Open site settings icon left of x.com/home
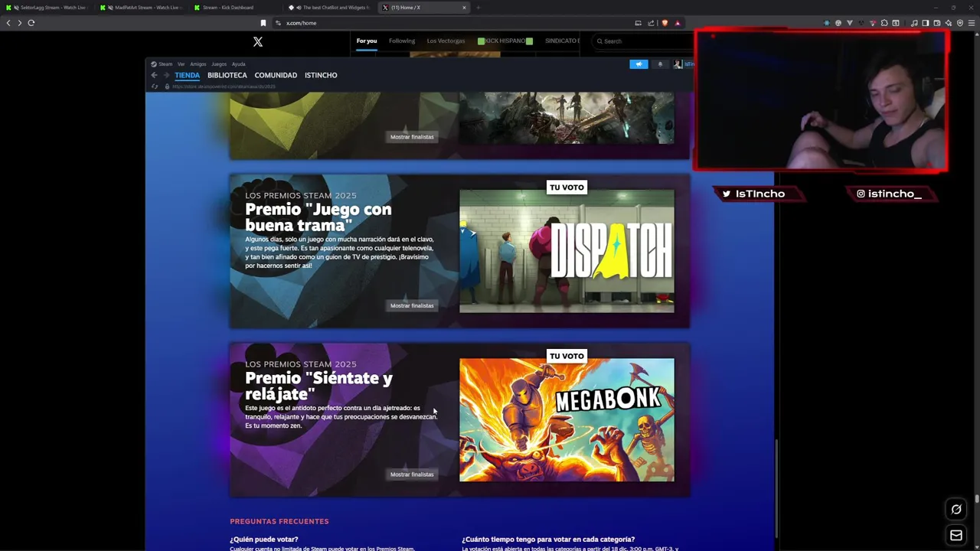This screenshot has height=551, width=980. pos(278,23)
